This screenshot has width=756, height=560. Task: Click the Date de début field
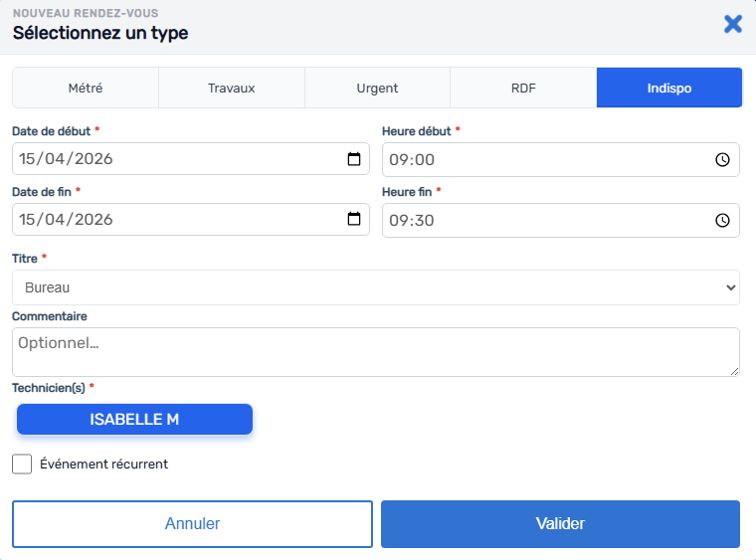pyautogui.click(x=191, y=158)
